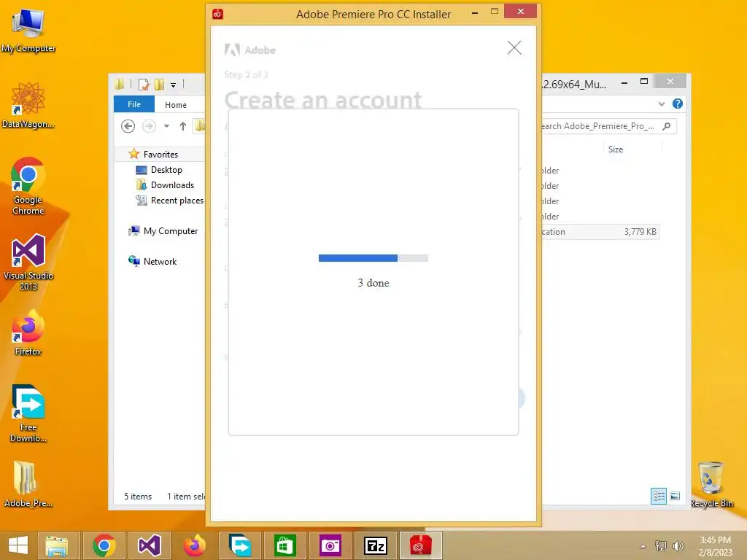This screenshot has height=560, width=747.
Task: Switch Explorer to details view
Action: pos(659,496)
